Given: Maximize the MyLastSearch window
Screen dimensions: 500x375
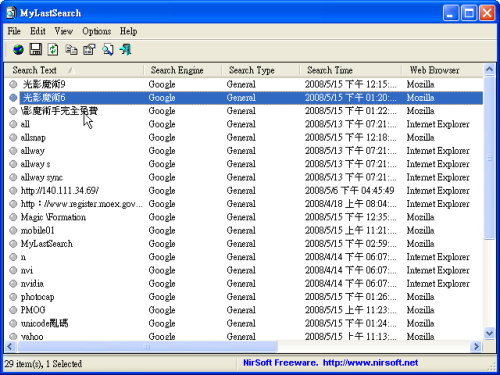Looking at the screenshot, I should click(469, 13).
